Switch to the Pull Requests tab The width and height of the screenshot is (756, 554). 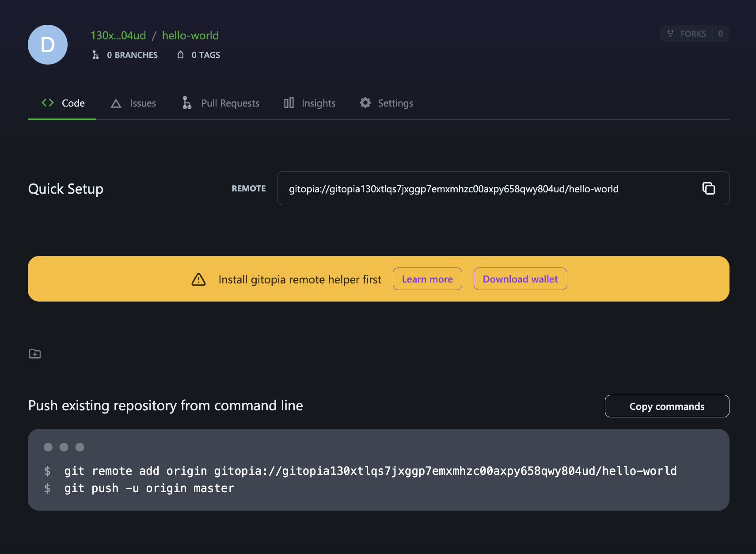coord(220,103)
